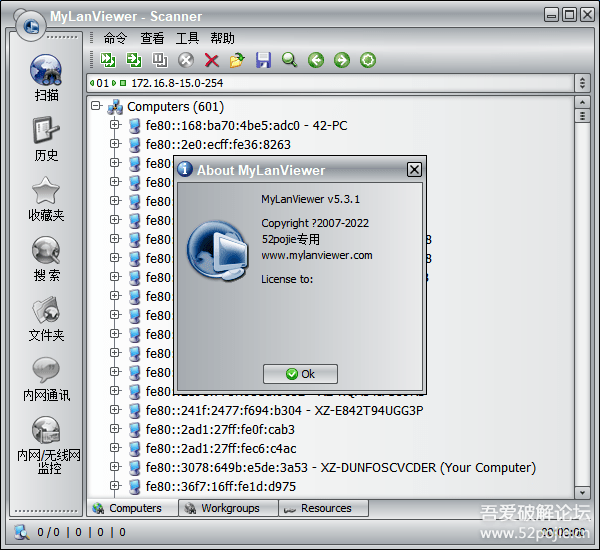Open the 查看 menu
This screenshot has width=600, height=550.
click(x=152, y=38)
